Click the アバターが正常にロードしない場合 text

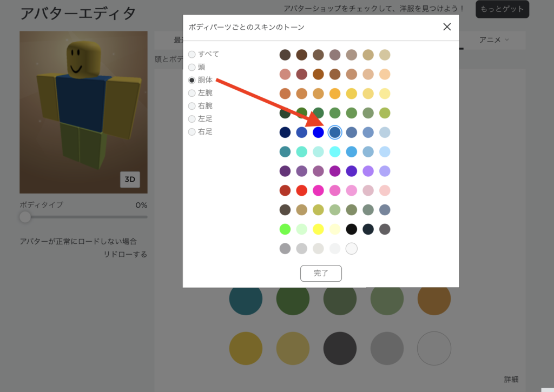pos(78,242)
